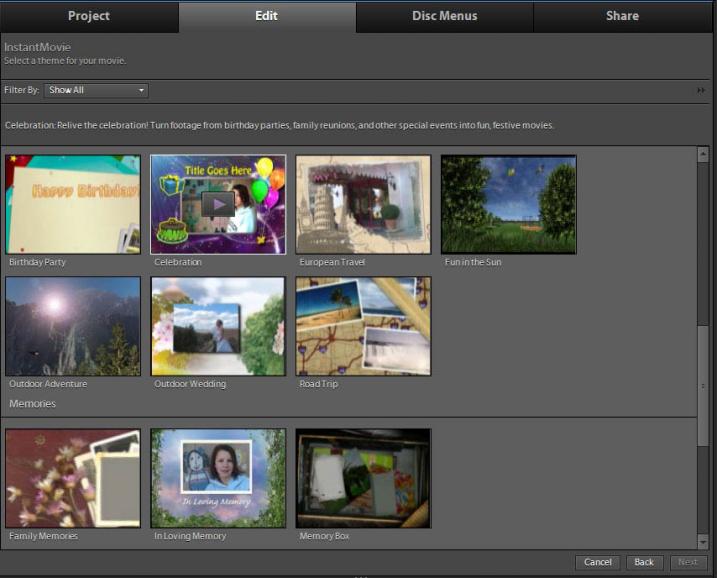Click the Road Trip label text
This screenshot has width=717, height=578.
coord(318,384)
